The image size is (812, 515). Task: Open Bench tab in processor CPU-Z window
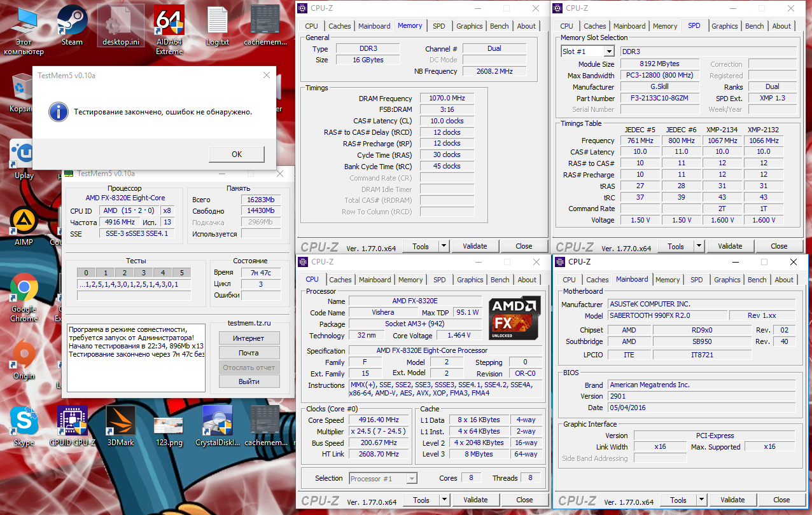[500, 280]
